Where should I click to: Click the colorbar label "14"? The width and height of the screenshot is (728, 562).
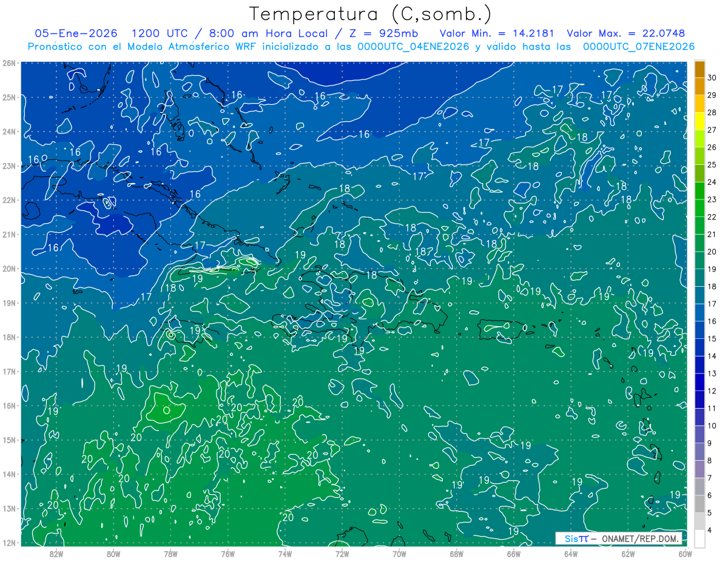point(712,356)
